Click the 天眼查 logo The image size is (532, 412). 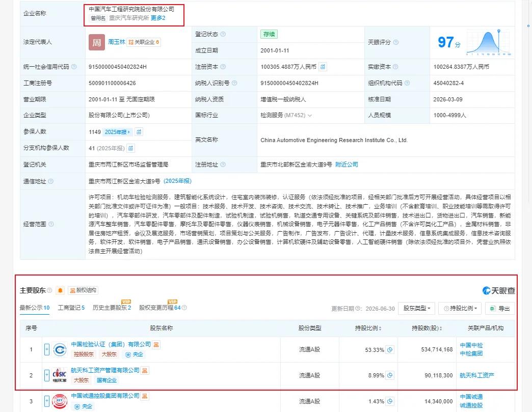coord(499,291)
